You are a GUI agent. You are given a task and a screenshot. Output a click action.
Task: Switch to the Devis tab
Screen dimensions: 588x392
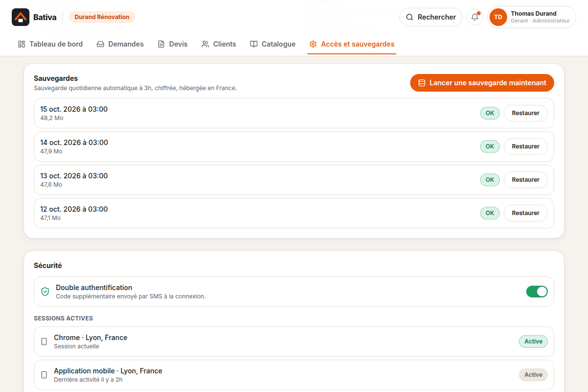tap(172, 44)
